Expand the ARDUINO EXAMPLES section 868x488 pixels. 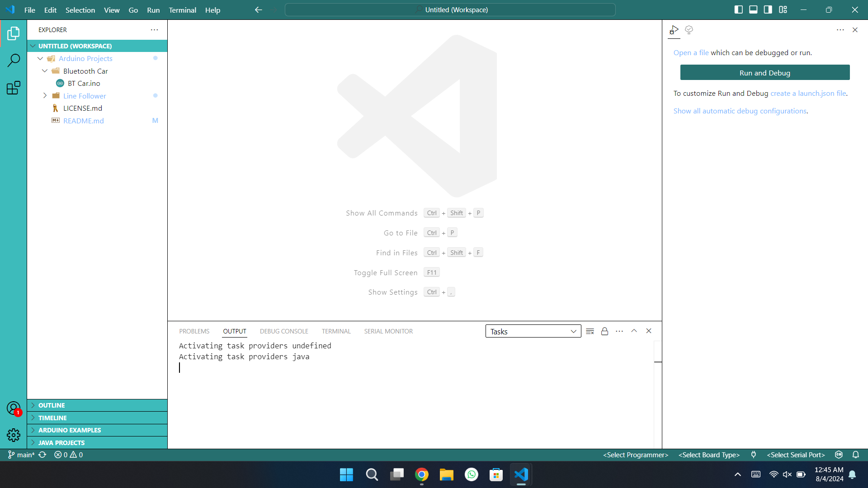[69, 430]
